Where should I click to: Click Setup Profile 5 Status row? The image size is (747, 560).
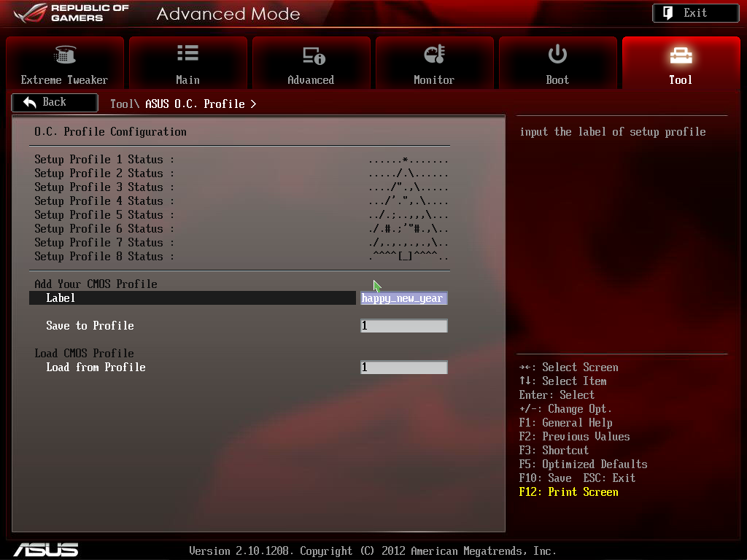241,215
